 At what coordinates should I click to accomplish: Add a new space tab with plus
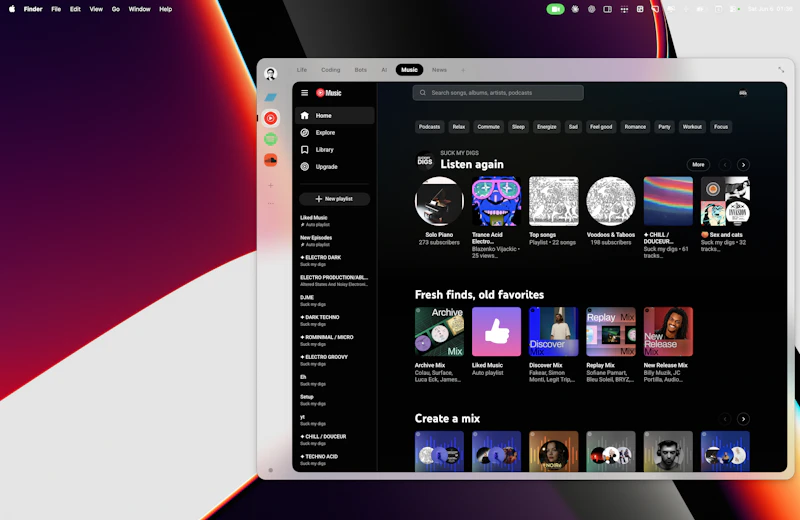463,70
